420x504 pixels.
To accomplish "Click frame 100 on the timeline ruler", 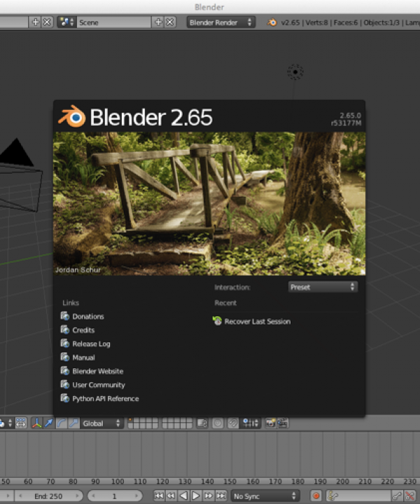I will [118, 481].
